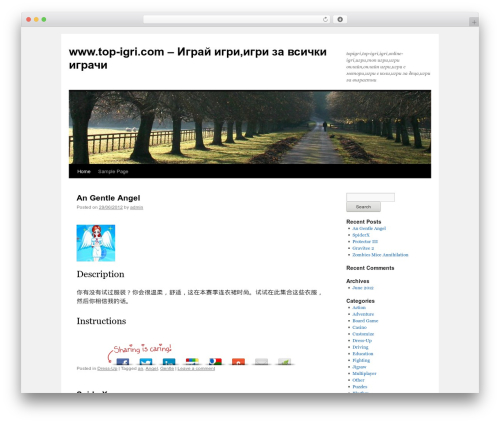Click the Angel tag link
This screenshot has height=423, width=500.
click(x=152, y=369)
